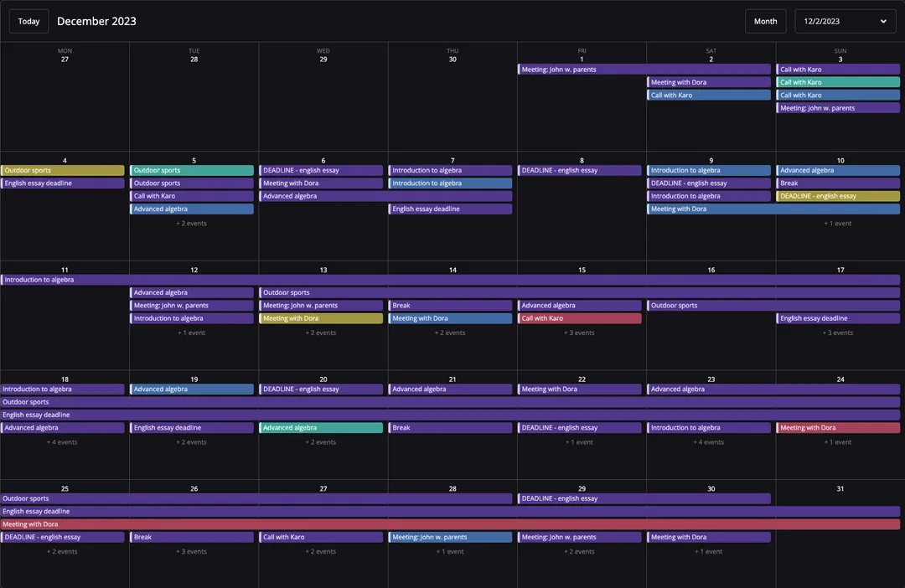Click the Today button

coord(28,20)
